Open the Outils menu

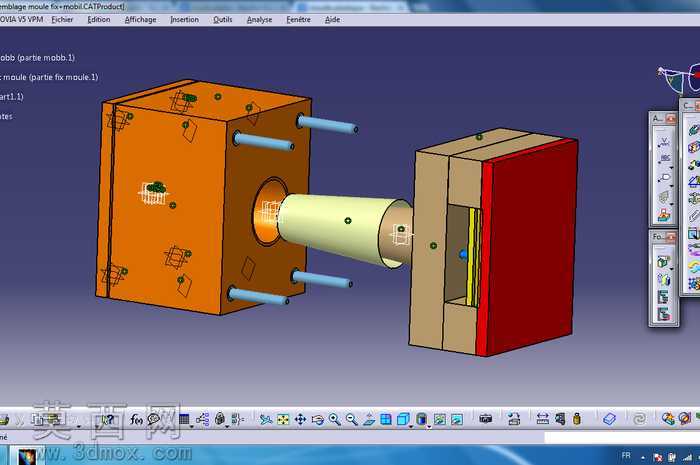pos(222,20)
